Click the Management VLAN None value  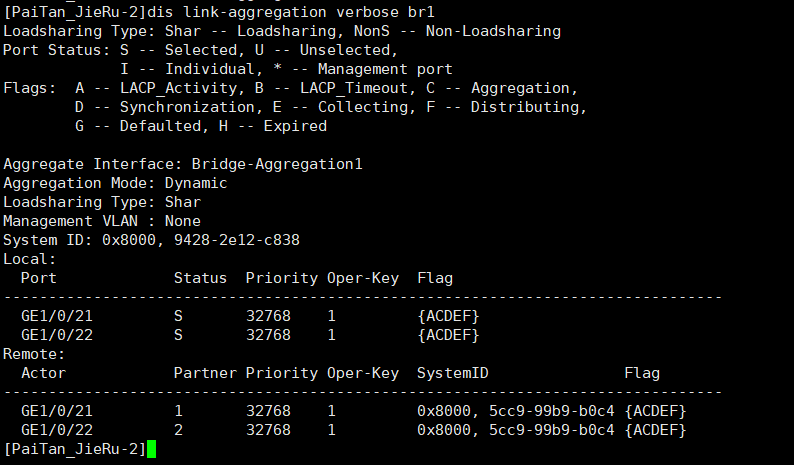tap(183, 221)
